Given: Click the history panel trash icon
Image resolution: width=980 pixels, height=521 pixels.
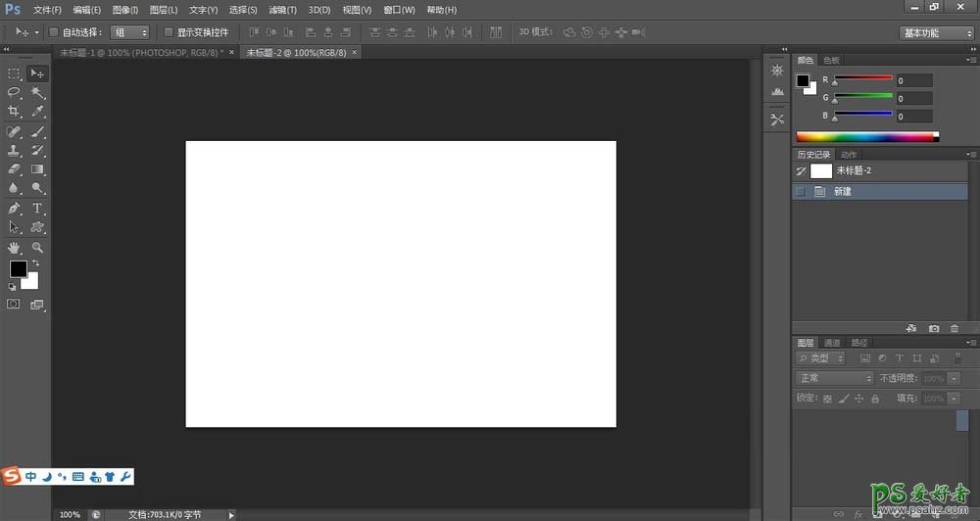Looking at the screenshot, I should (955, 328).
